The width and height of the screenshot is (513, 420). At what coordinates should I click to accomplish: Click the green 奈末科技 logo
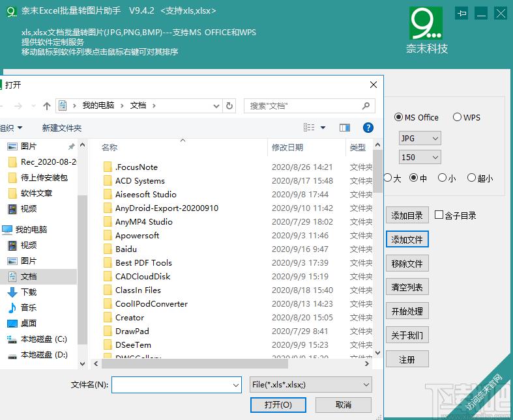point(426,23)
